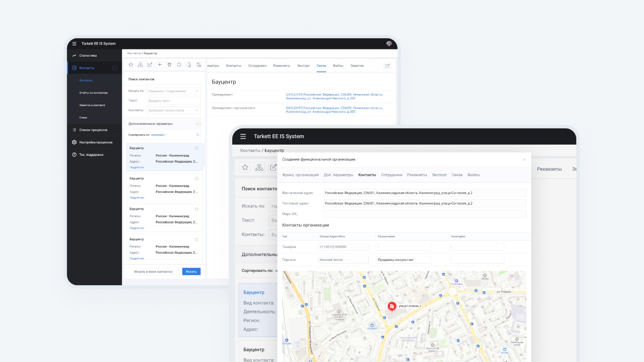The image size is (644, 362).
Task: Open the Искать по dropdown in the back window
Action: pyautogui.click(x=174, y=91)
